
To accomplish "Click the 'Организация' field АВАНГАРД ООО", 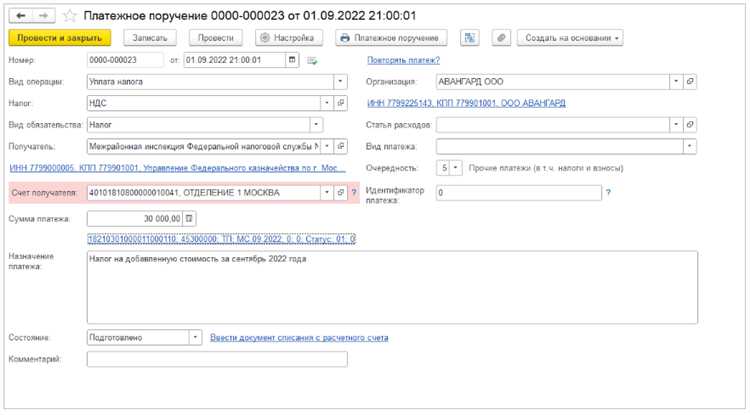I will (552, 82).
